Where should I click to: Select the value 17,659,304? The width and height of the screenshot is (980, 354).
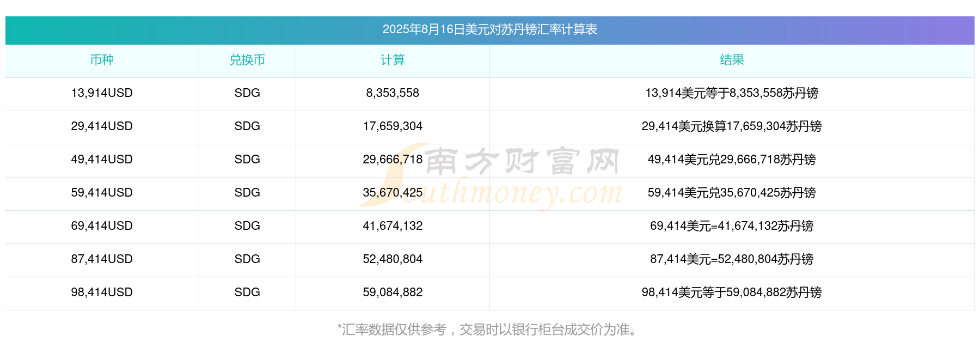393,126
